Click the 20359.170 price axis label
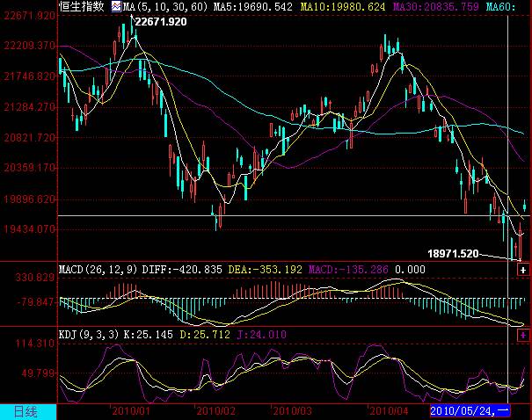 [x=29, y=168]
